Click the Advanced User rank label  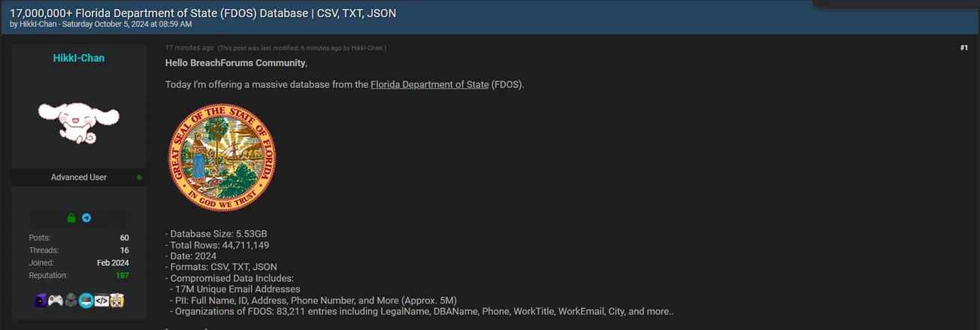point(79,177)
